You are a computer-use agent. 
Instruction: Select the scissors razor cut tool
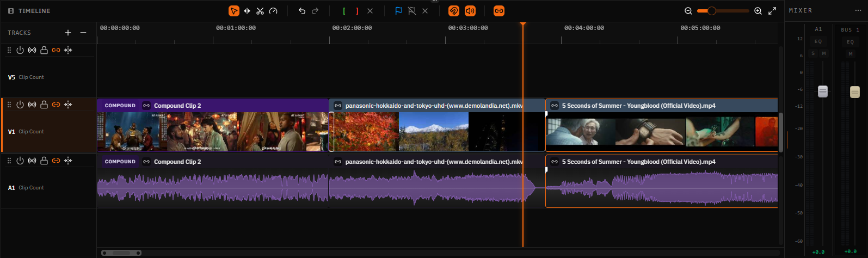pyautogui.click(x=260, y=11)
